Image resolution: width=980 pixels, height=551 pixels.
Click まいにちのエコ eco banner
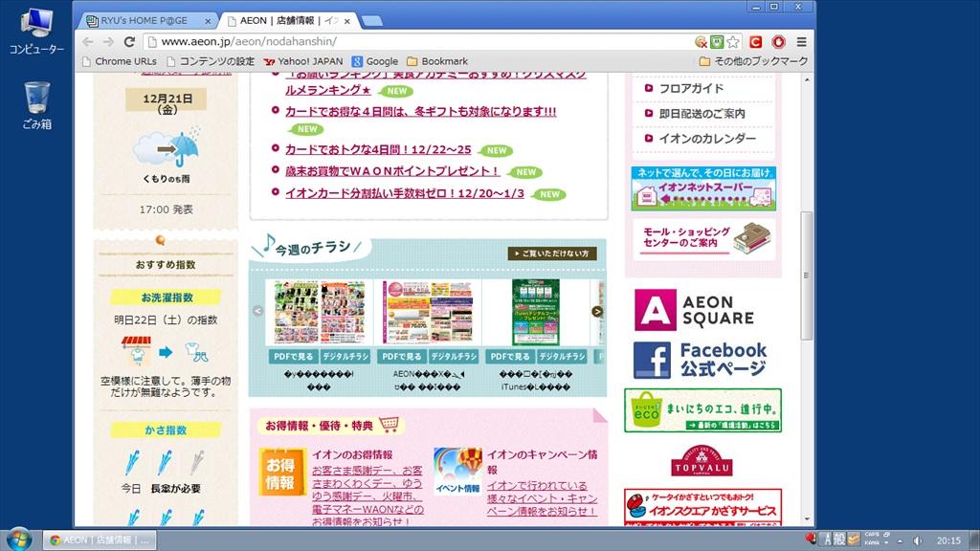click(702, 410)
